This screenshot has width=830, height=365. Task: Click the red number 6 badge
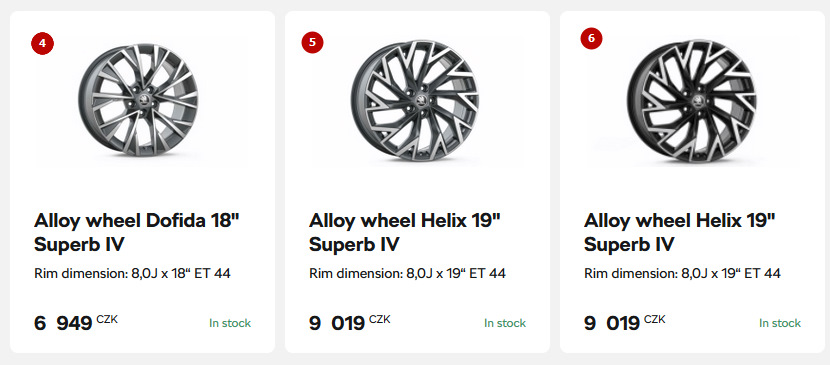coord(591,38)
